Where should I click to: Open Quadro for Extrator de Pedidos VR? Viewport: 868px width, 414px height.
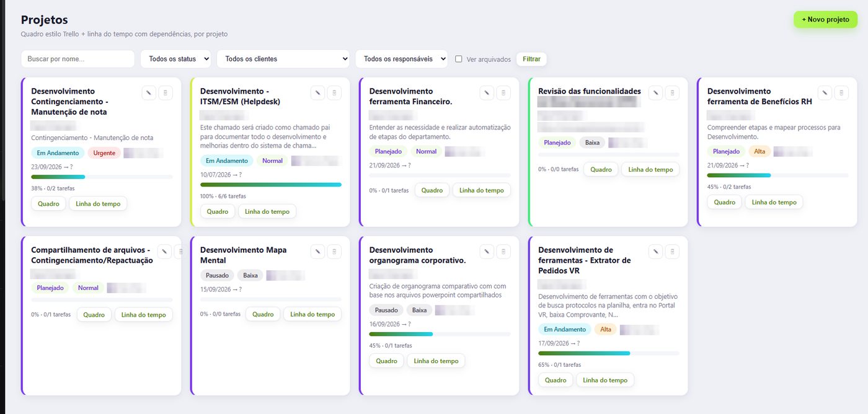tap(556, 380)
